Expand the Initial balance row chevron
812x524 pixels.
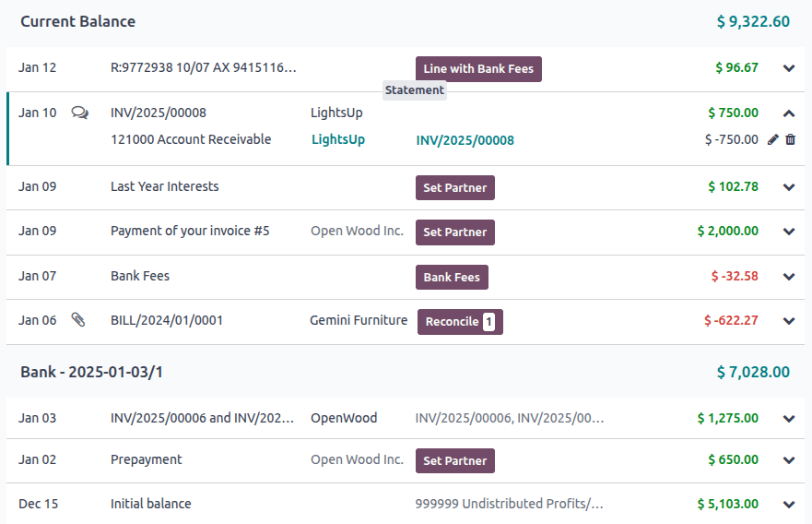pos(789,505)
